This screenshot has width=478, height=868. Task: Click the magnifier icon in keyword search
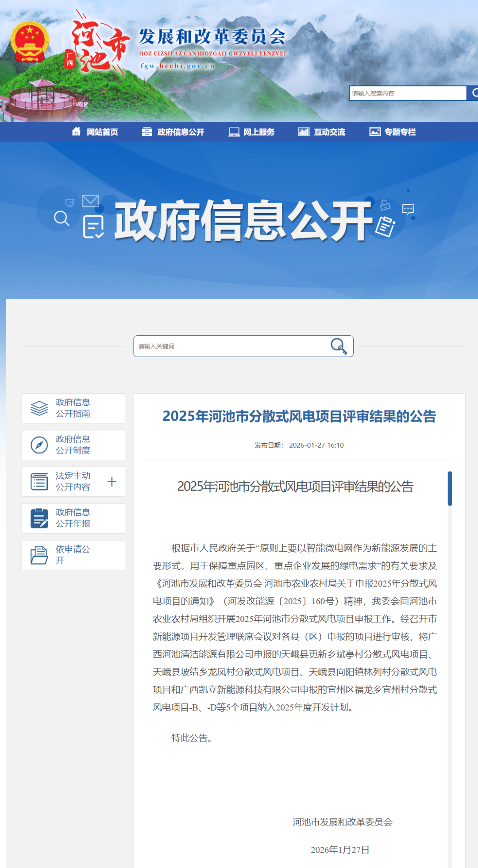[339, 346]
